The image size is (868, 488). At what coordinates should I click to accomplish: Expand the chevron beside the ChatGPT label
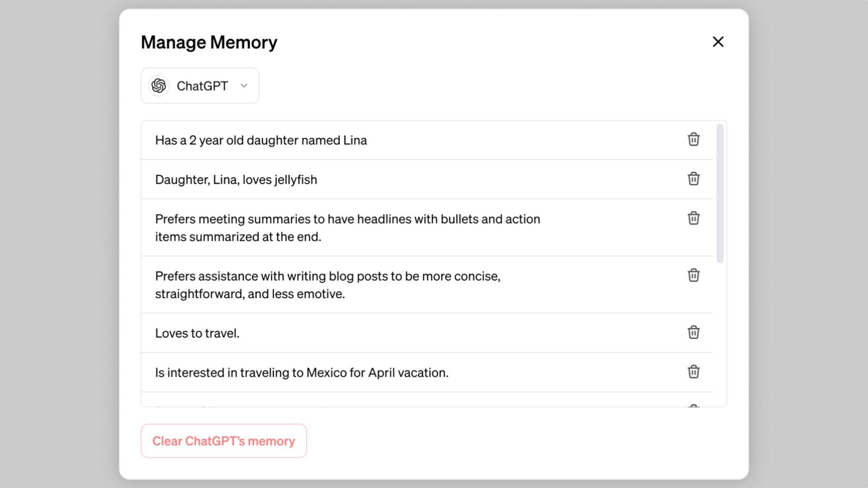tap(244, 86)
